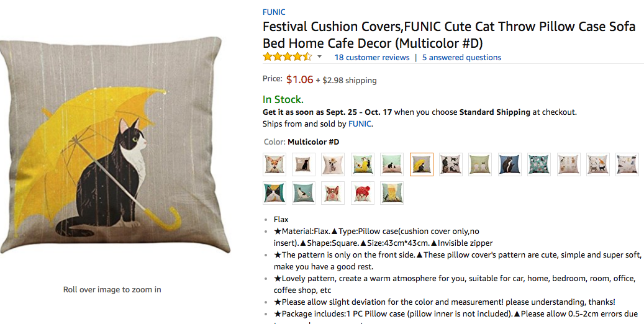Choose the teal swatch with white leaping cat

click(x=304, y=193)
